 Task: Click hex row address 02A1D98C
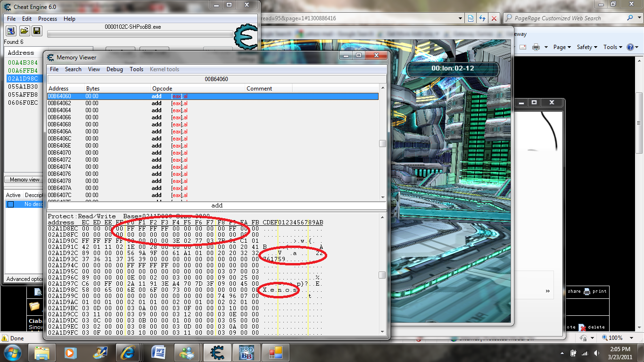pos(63,290)
